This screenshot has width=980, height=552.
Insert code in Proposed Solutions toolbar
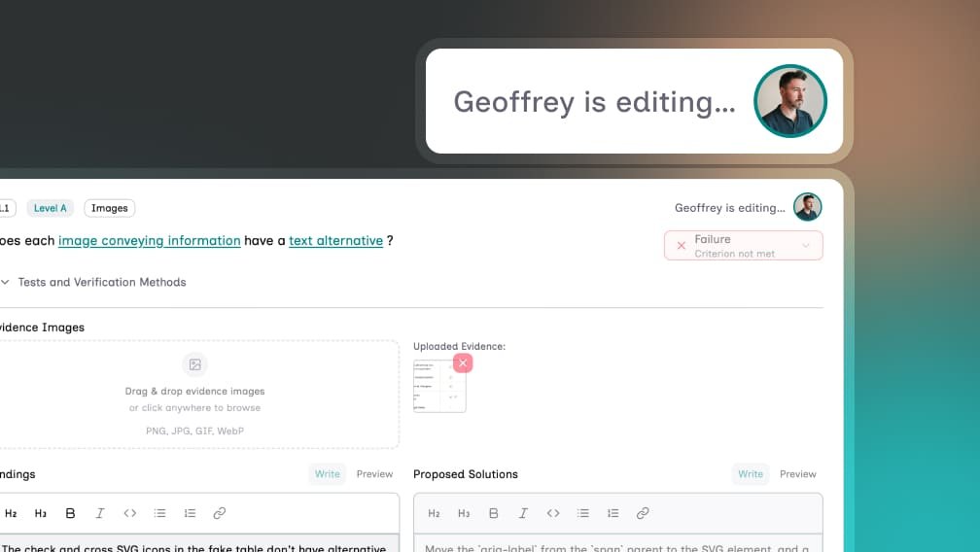pyautogui.click(x=553, y=513)
